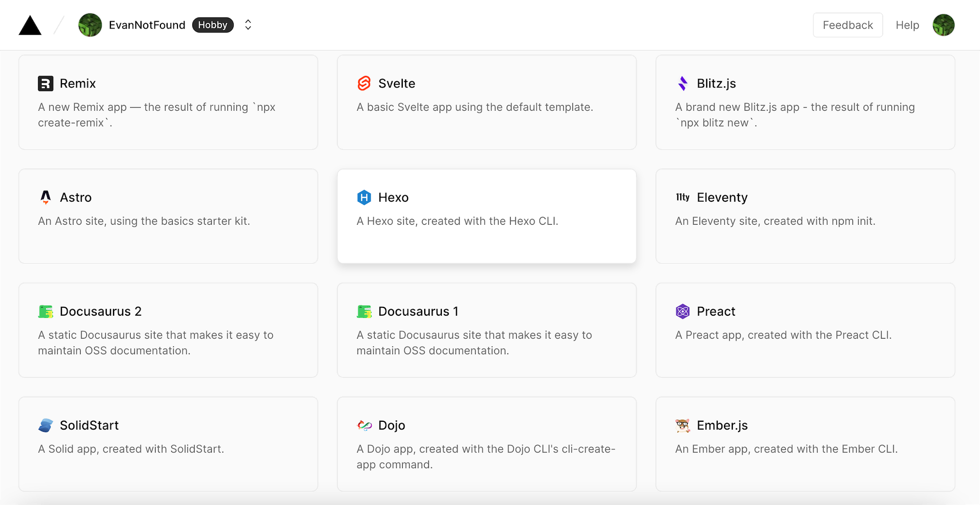Click the Eleventy 11ty icon
Screen dimensions: 980x505
[683, 197]
